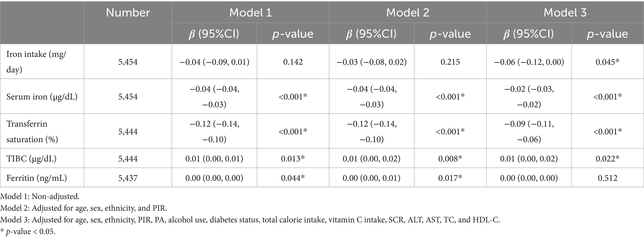Click the 0.215 p-value cell
Image resolution: width=644 pixels, height=239 pixels.
(x=450, y=62)
